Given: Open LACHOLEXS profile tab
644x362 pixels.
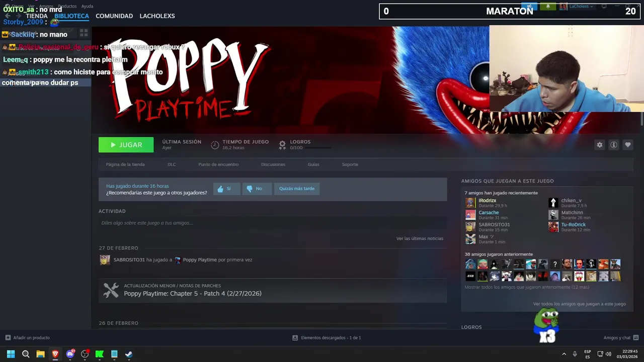Looking at the screenshot, I should coord(157,16).
